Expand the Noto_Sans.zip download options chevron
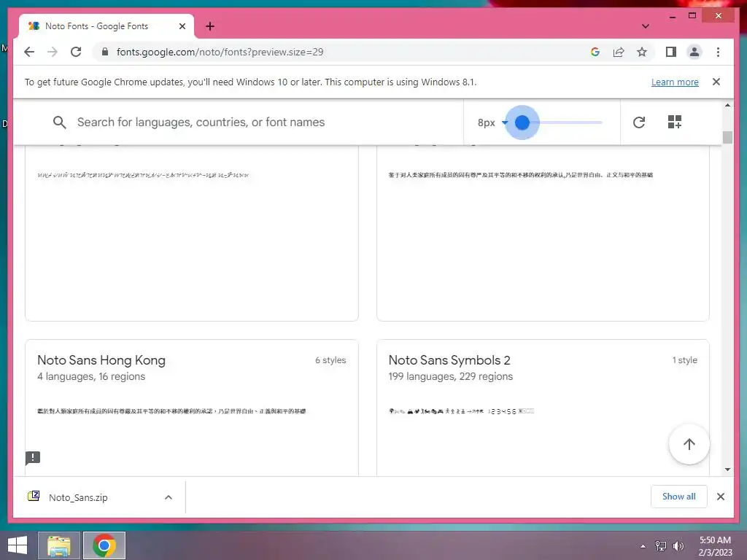Screen dimensions: 747x560 coord(169,497)
